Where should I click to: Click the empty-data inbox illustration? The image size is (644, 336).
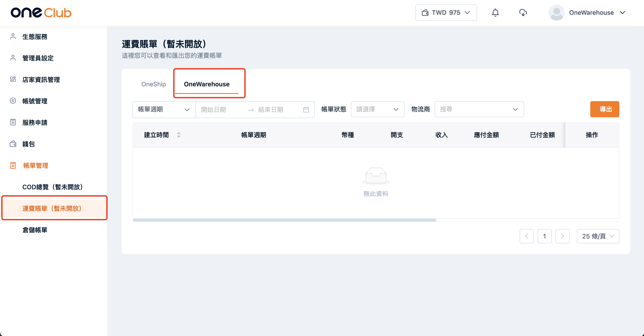click(376, 176)
